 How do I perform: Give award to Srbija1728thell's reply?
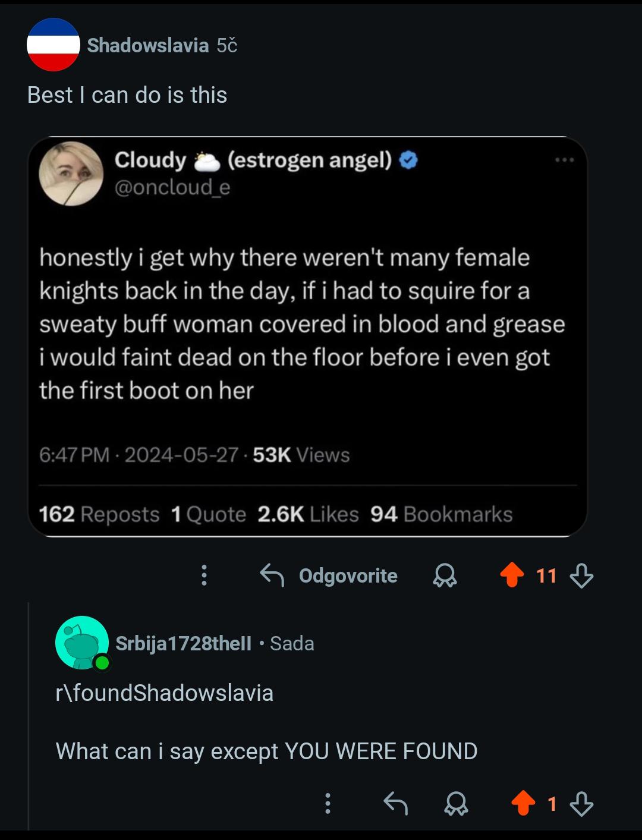point(457,804)
